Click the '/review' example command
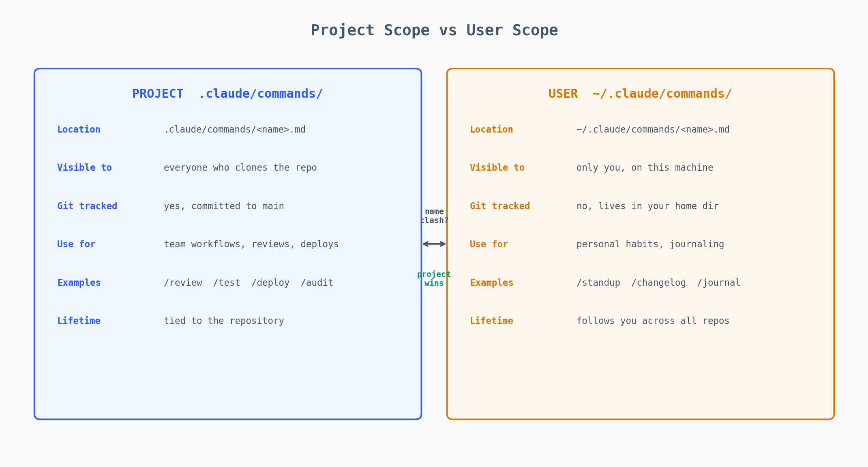Screen dimensions: 868x467 pos(183,283)
